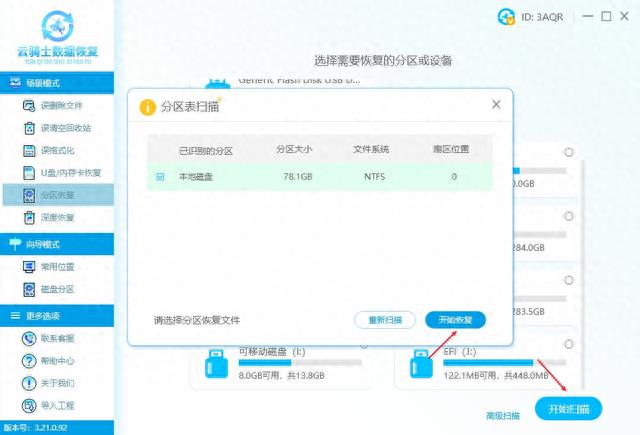Click the drive list vertical scrollbar

point(583,274)
